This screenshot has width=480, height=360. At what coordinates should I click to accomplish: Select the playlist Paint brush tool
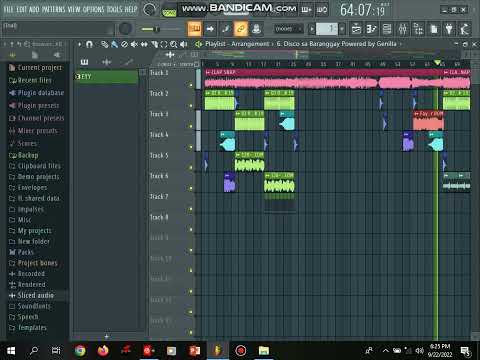tap(114, 44)
